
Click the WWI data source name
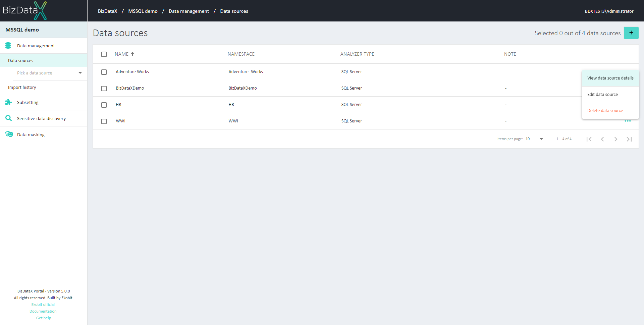pyautogui.click(x=120, y=121)
